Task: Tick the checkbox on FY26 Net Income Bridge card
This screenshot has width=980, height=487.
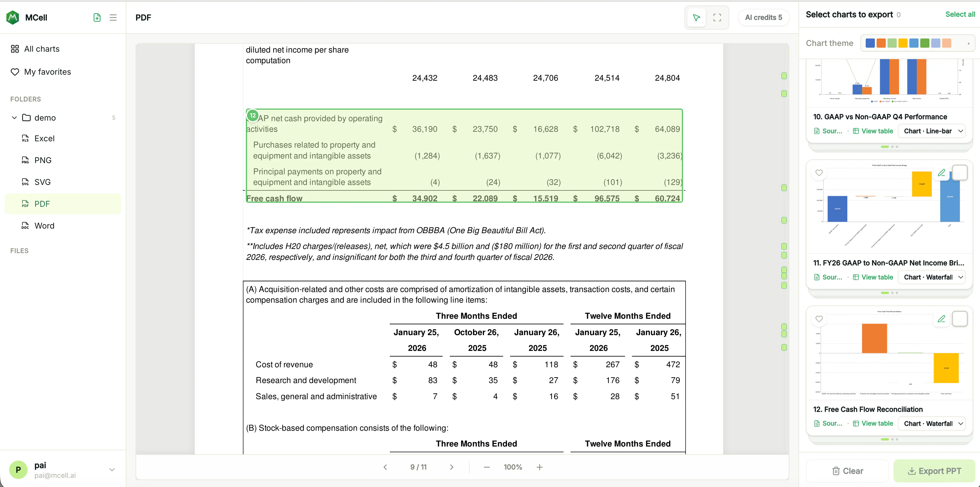Action: pyautogui.click(x=959, y=173)
